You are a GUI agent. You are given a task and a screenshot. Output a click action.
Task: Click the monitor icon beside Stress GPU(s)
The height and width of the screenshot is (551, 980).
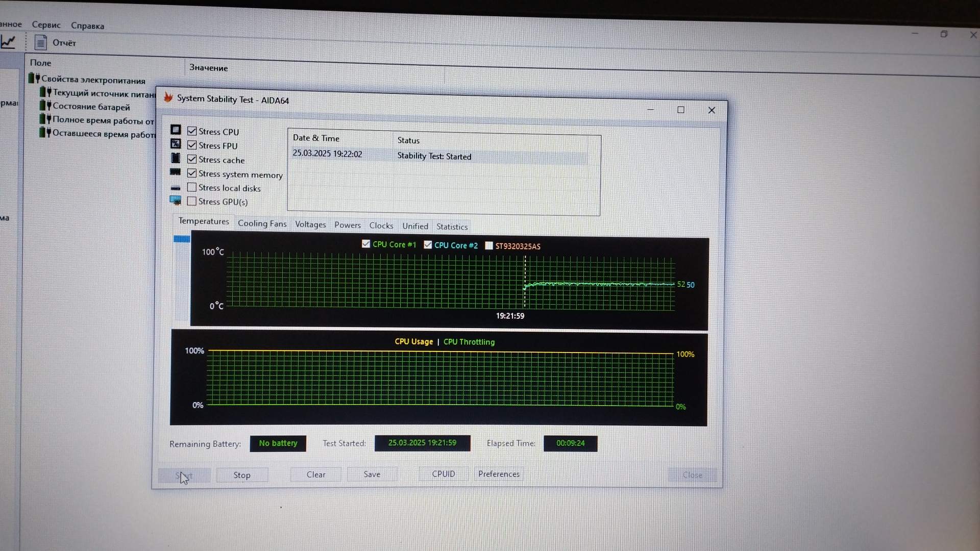tap(176, 201)
